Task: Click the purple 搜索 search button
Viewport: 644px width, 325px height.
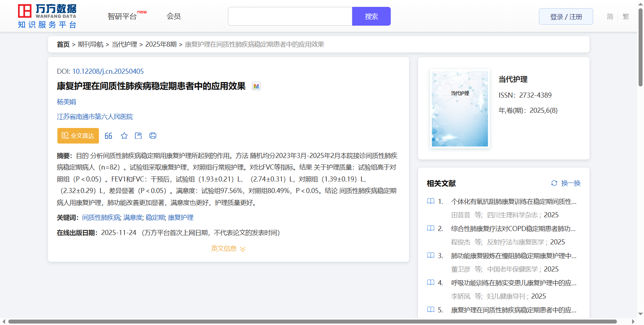Action: pyautogui.click(x=371, y=17)
